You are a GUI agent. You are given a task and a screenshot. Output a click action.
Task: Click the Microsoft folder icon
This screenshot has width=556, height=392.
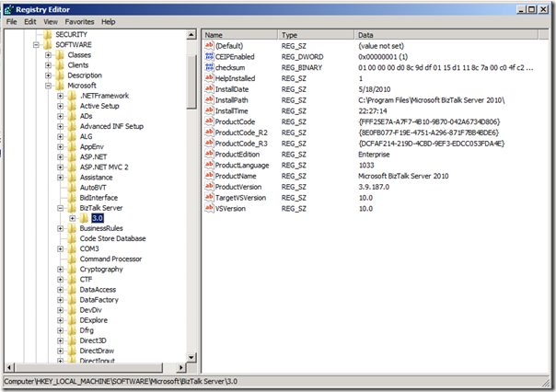tap(60, 86)
